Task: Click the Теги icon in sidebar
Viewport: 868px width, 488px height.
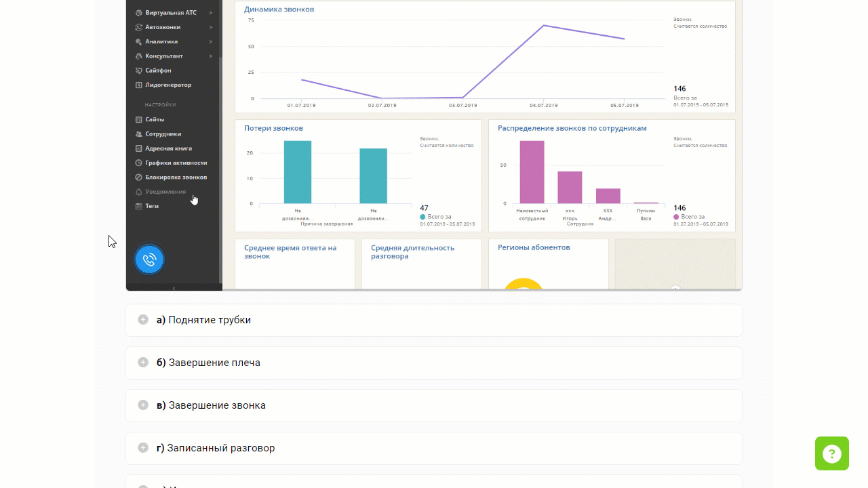Action: coord(138,206)
